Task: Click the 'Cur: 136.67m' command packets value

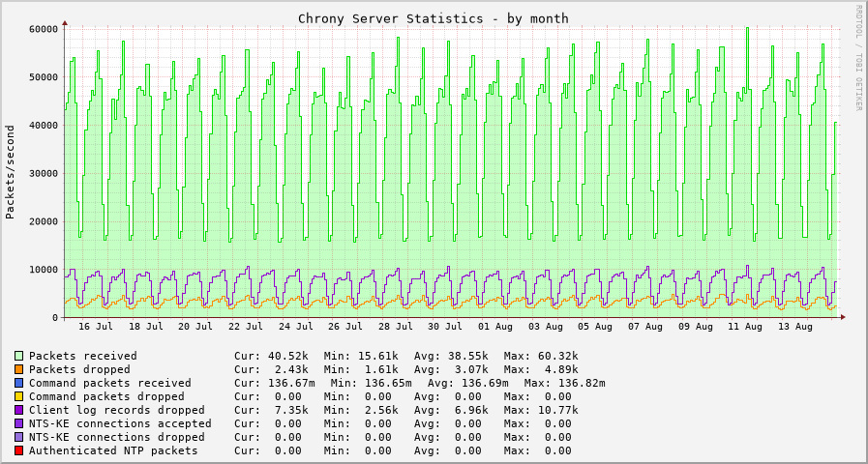Action: pyautogui.click(x=275, y=383)
